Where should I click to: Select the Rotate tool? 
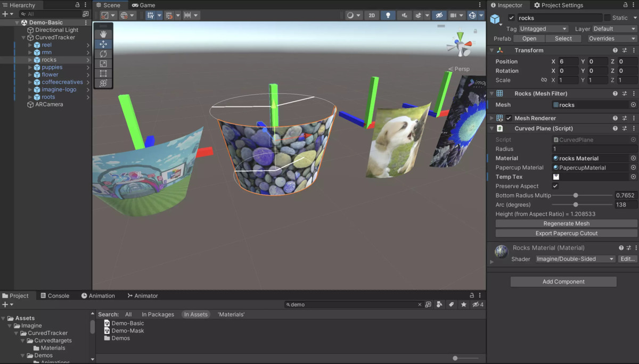tap(103, 54)
